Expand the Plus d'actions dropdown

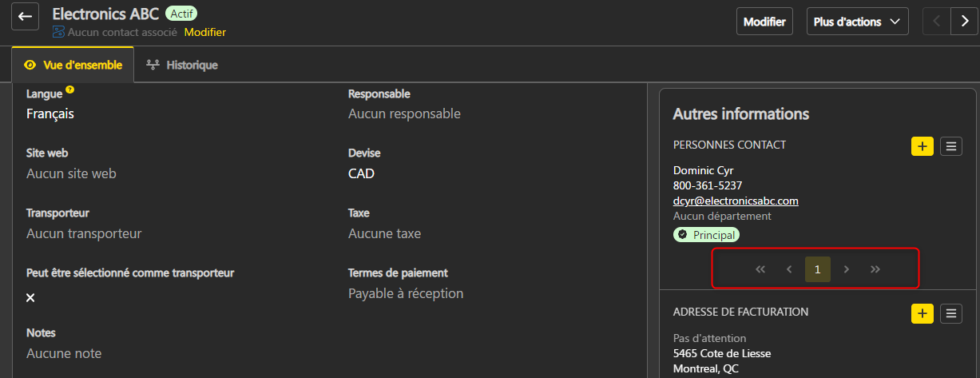point(857,22)
